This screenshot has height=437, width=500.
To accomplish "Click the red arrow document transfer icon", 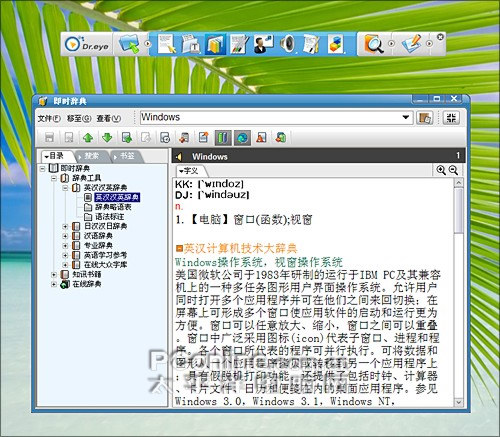I will coord(184,137).
